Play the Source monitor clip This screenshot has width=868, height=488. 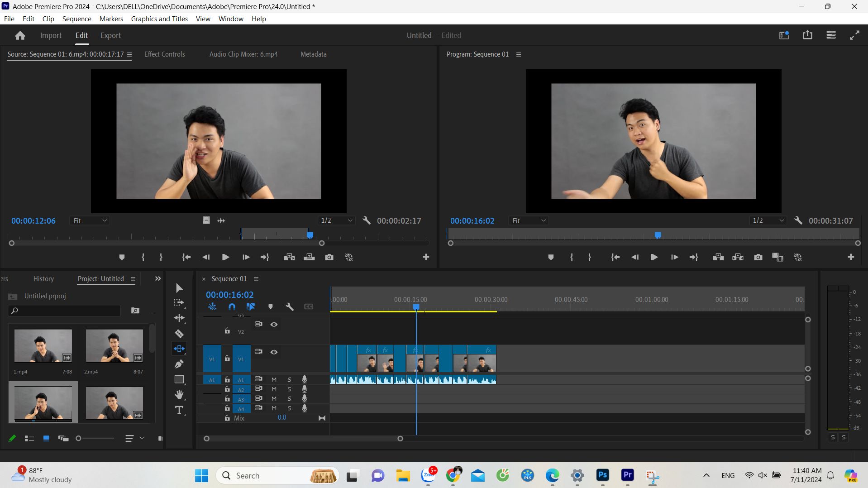[x=225, y=257]
